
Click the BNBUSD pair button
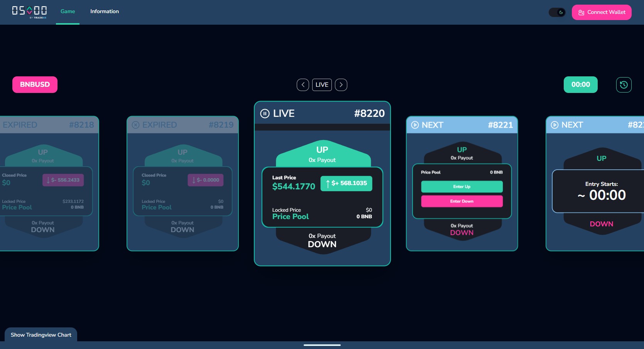pos(35,85)
